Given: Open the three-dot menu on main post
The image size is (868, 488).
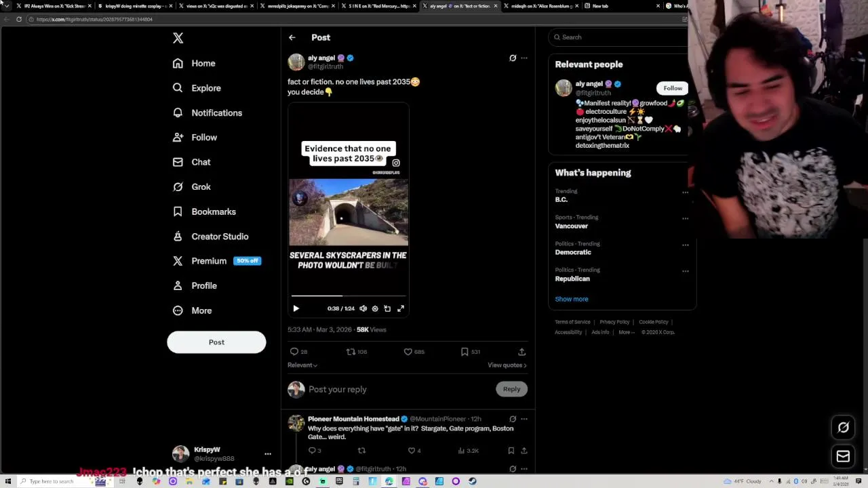Looking at the screenshot, I should [524, 58].
